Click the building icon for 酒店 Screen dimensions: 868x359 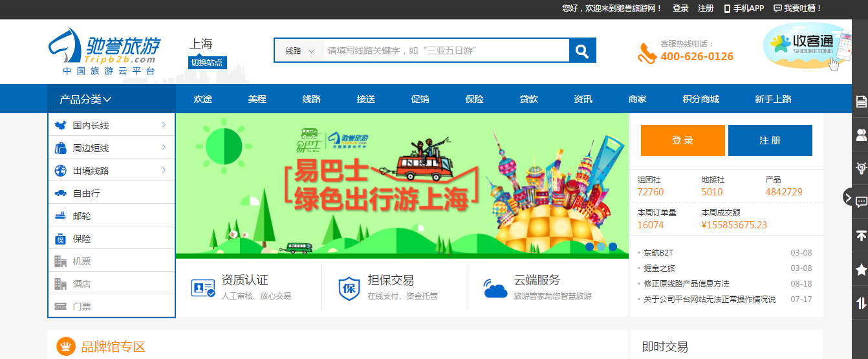[x=61, y=284]
